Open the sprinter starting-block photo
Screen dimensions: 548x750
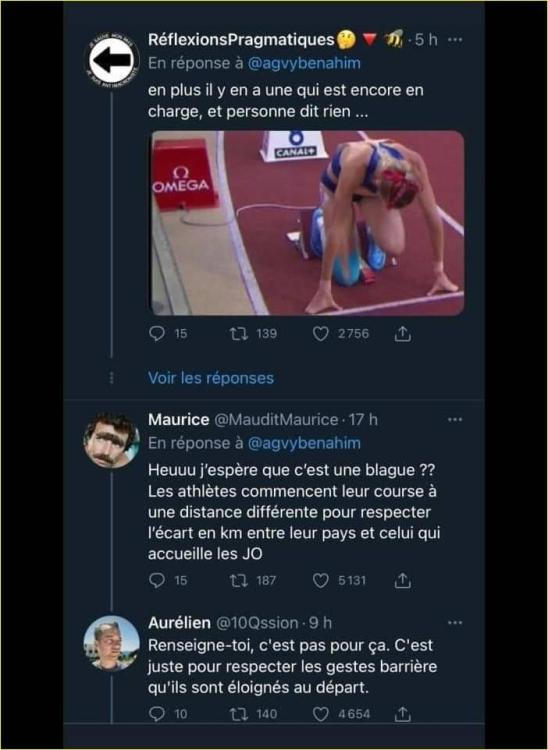307,223
